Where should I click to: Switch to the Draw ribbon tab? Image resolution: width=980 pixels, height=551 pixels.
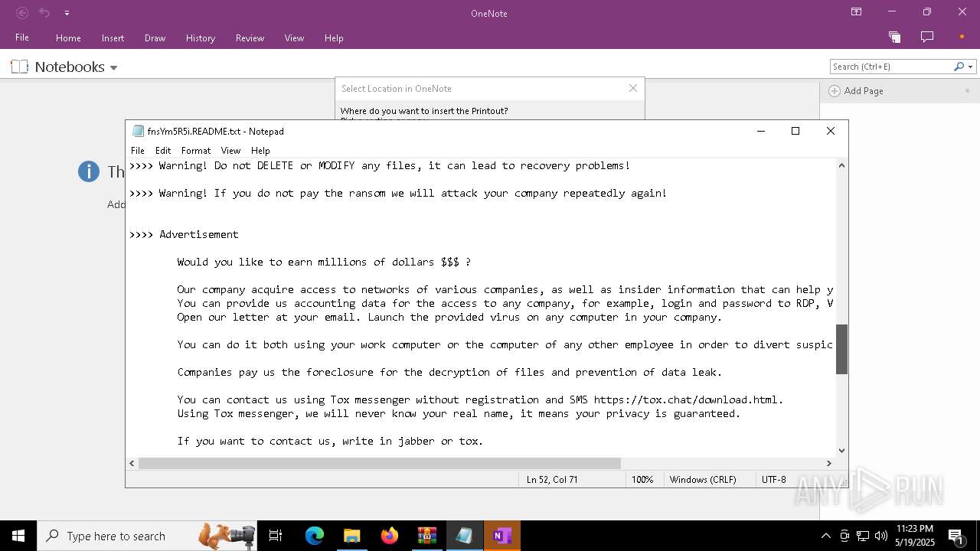[x=155, y=37]
